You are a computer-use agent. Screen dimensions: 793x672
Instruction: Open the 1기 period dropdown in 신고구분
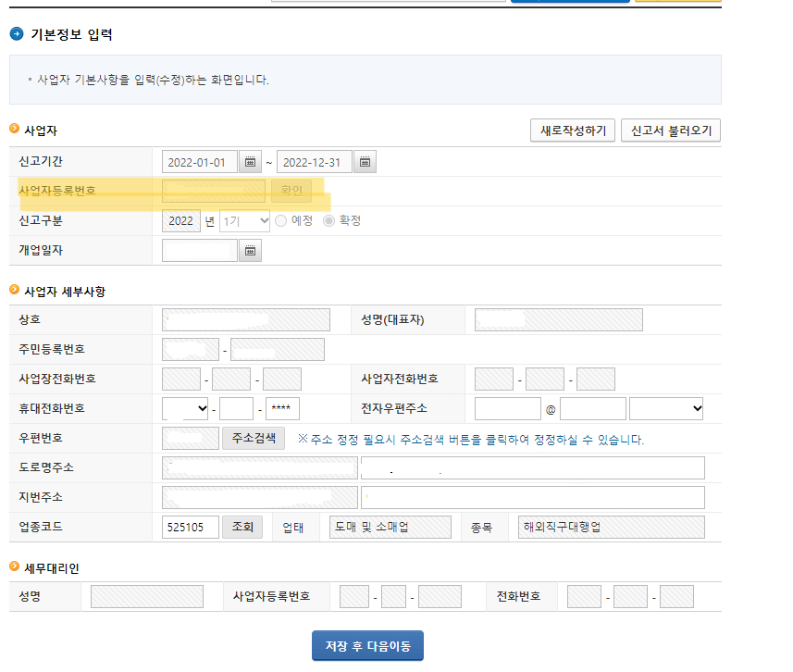(x=243, y=220)
